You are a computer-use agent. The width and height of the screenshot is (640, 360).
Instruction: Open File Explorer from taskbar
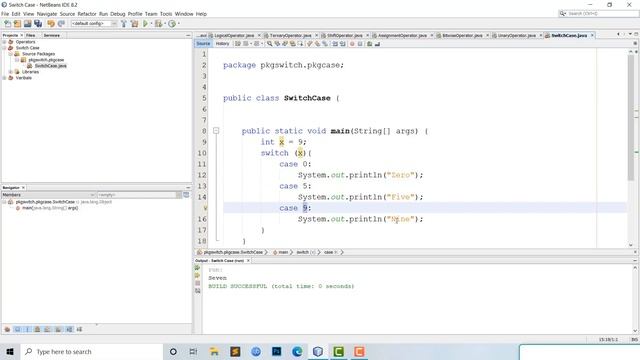click(214, 351)
